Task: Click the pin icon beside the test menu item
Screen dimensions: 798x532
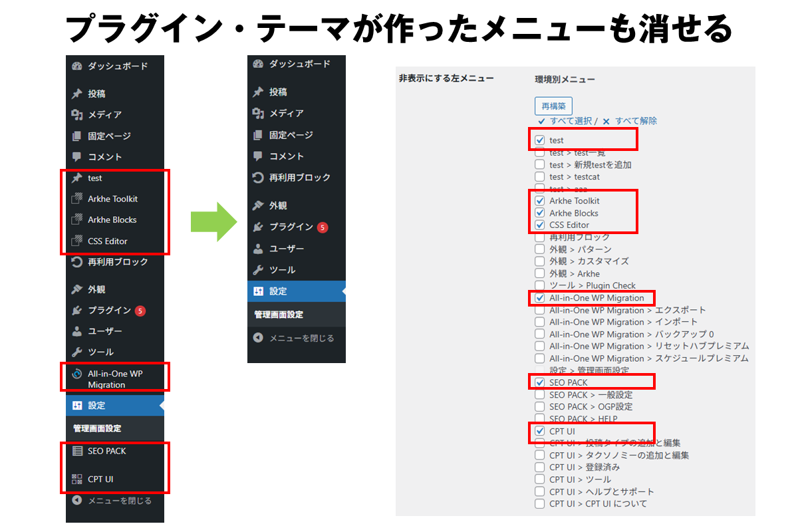Action: [x=76, y=178]
